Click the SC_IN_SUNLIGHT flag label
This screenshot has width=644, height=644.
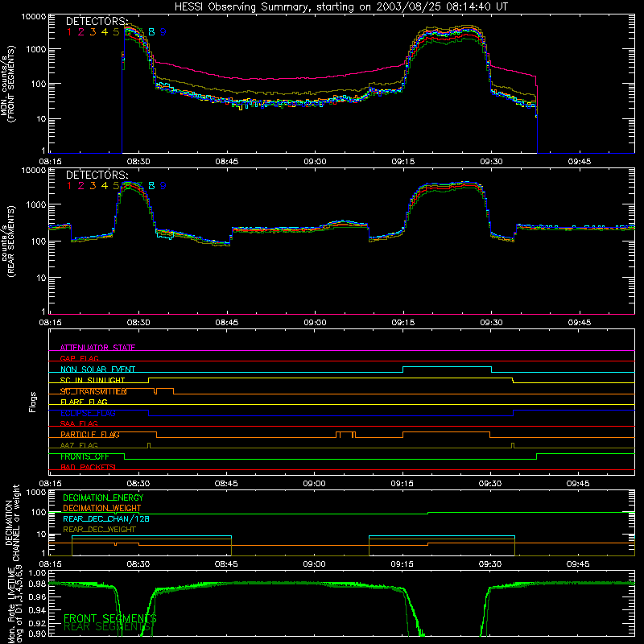93,380
